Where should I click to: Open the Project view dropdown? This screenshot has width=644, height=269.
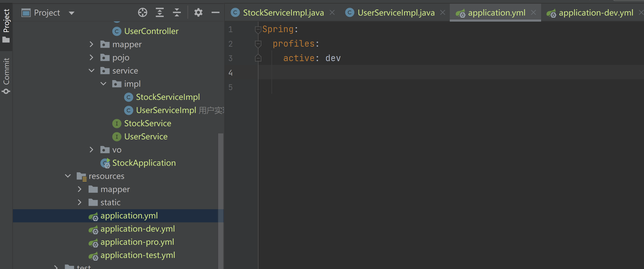pos(71,13)
